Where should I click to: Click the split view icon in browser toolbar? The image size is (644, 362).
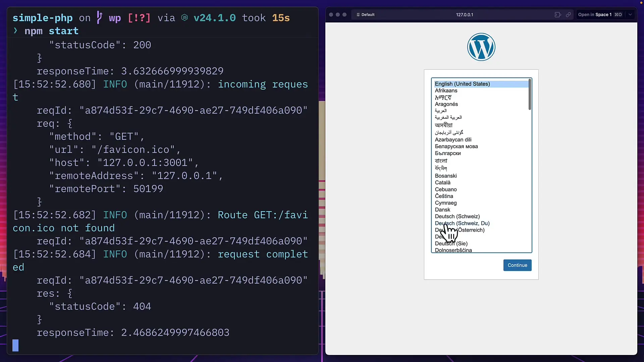pyautogui.click(x=557, y=15)
